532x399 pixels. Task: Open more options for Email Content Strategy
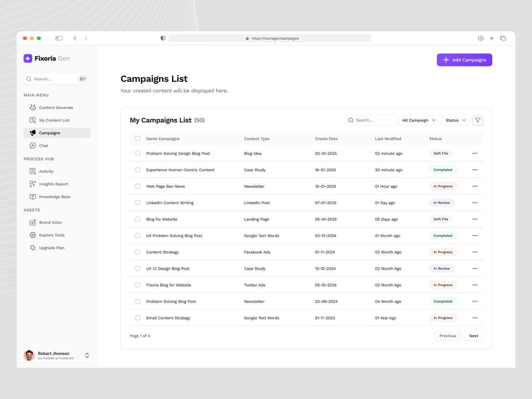click(x=475, y=318)
